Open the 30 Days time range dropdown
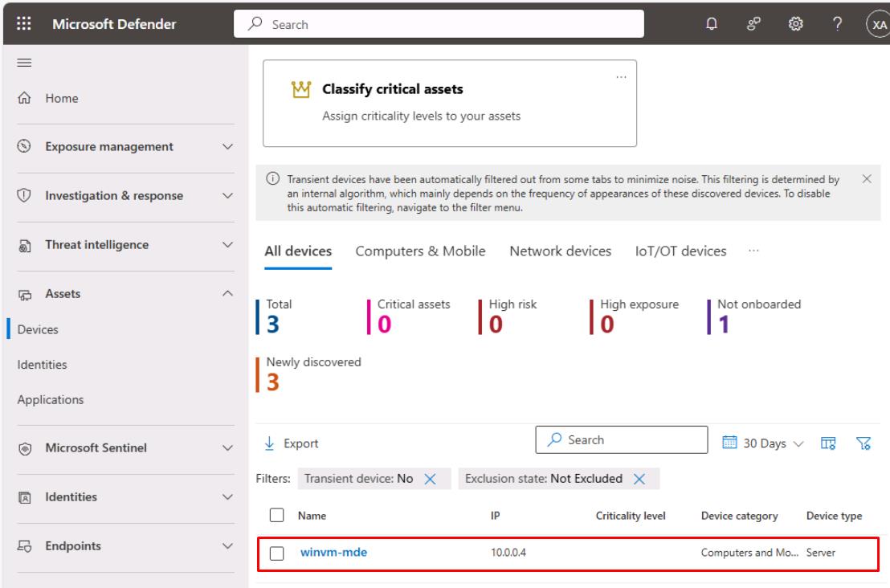The width and height of the screenshot is (890, 588). point(763,442)
